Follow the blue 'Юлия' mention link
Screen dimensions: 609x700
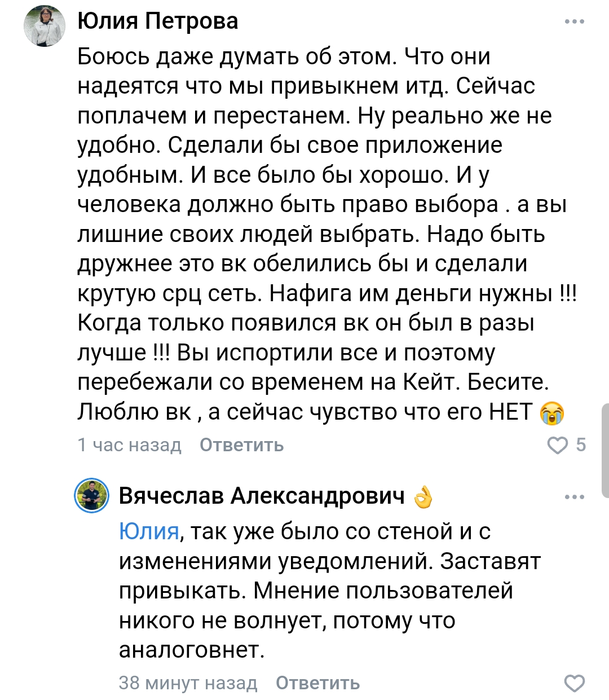tap(149, 531)
